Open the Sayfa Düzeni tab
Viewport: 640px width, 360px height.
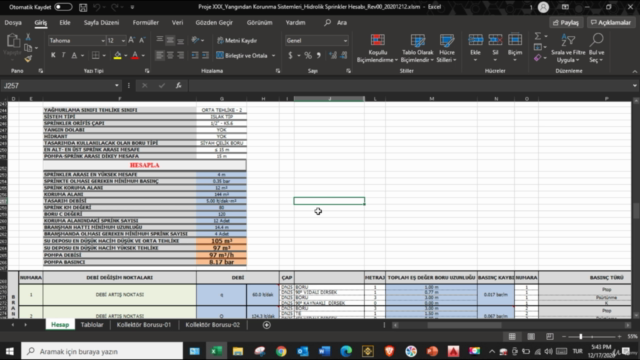point(101,22)
